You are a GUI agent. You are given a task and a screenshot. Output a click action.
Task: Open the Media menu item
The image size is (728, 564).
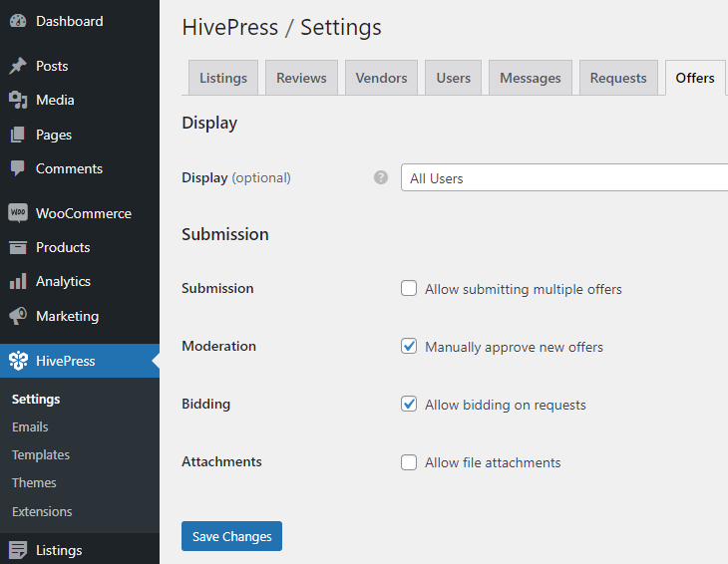(x=80, y=101)
